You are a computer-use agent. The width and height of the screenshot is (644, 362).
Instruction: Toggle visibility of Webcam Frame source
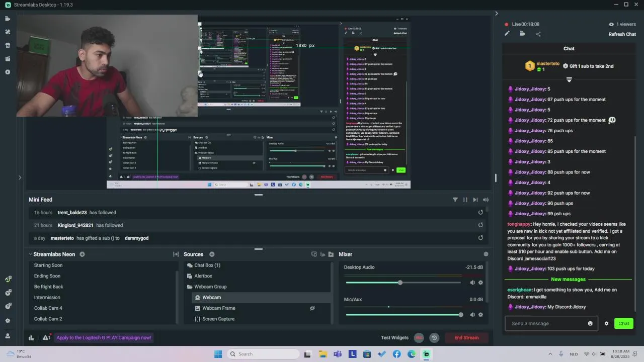[312, 308]
